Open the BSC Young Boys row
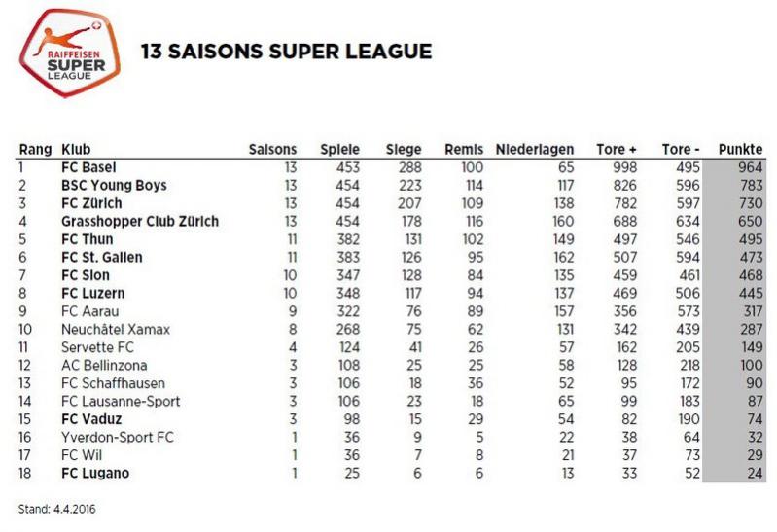The width and height of the screenshot is (777, 532). coord(114,185)
